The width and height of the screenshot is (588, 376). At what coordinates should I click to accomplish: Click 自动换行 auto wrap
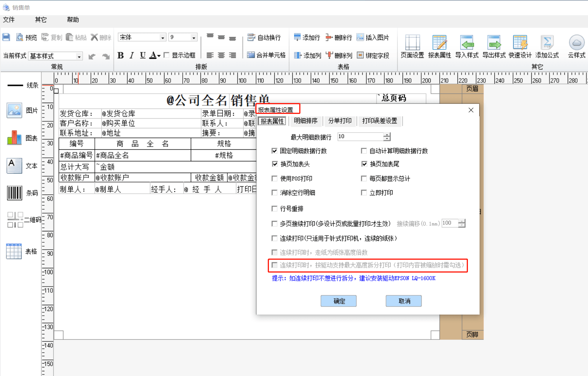click(x=264, y=37)
